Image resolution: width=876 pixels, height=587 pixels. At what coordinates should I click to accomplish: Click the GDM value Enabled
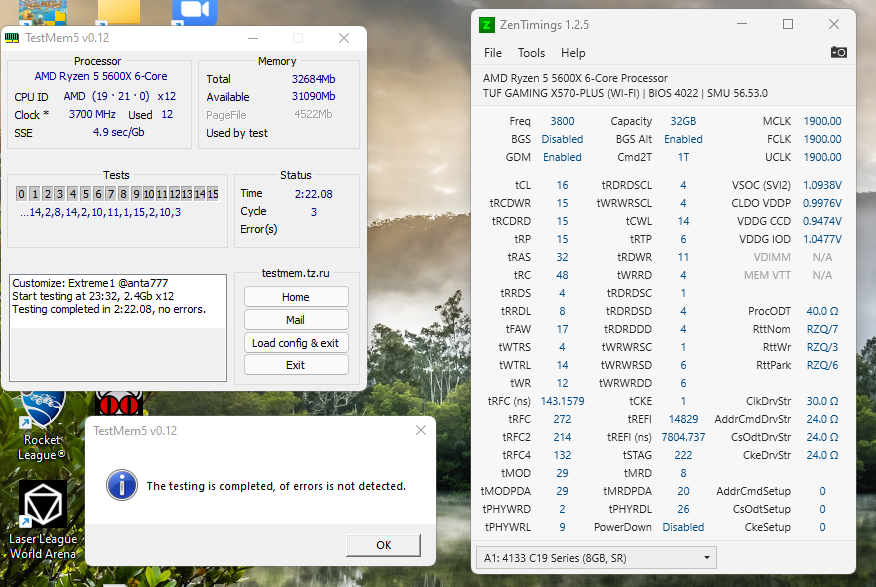[562, 157]
